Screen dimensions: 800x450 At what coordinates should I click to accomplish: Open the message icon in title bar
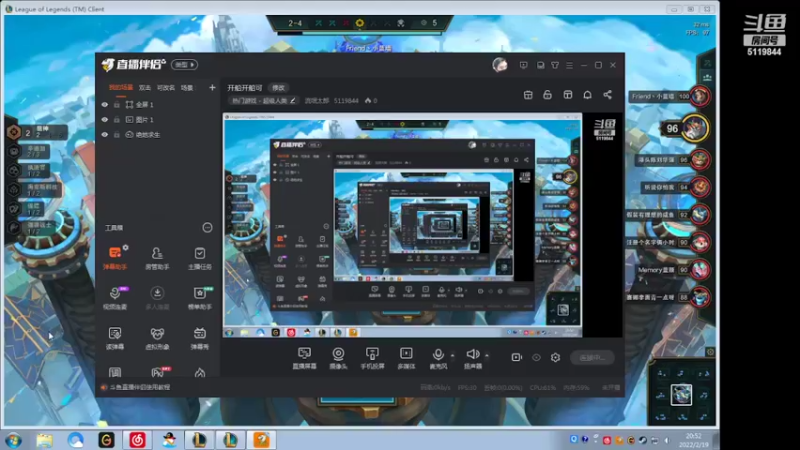523,65
